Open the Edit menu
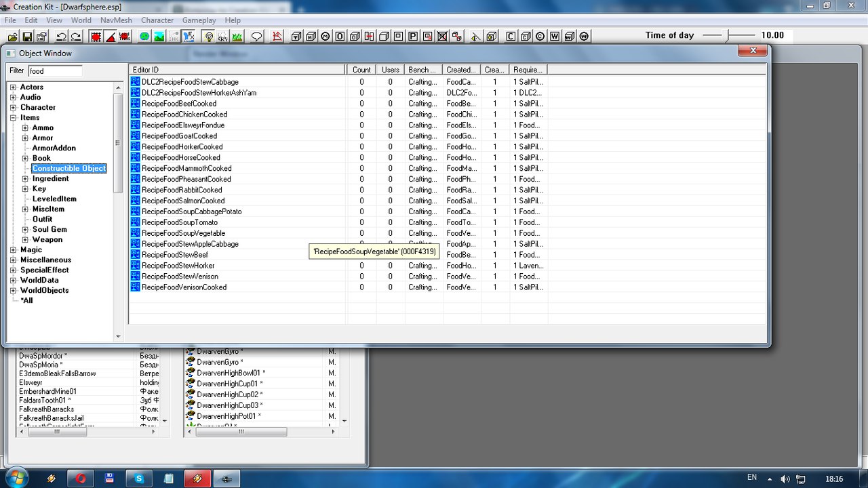This screenshot has width=868, height=488. pyautogui.click(x=31, y=20)
